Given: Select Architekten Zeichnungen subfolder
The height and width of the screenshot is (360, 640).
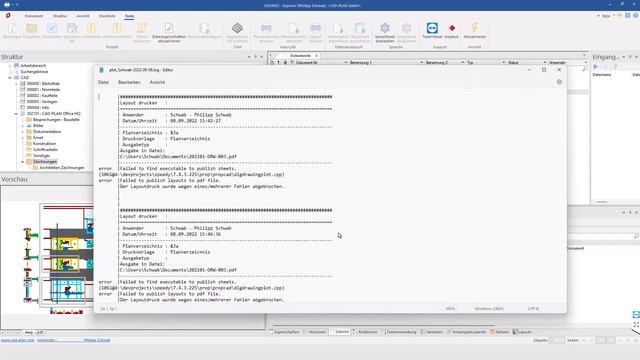Looking at the screenshot, I should click(x=62, y=168).
